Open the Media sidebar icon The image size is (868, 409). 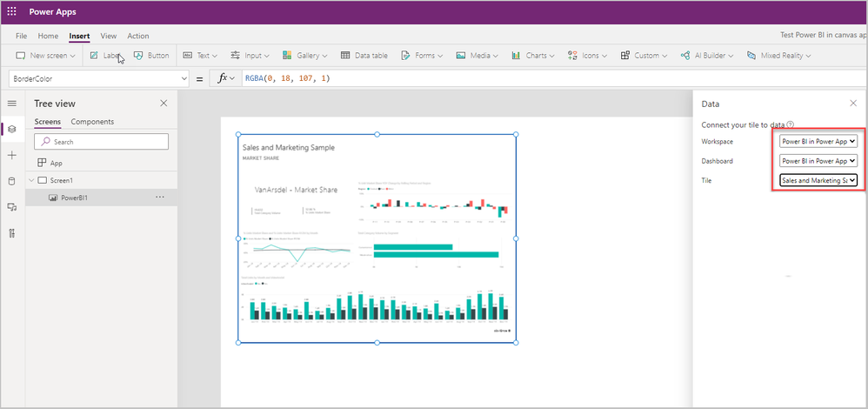(x=11, y=207)
